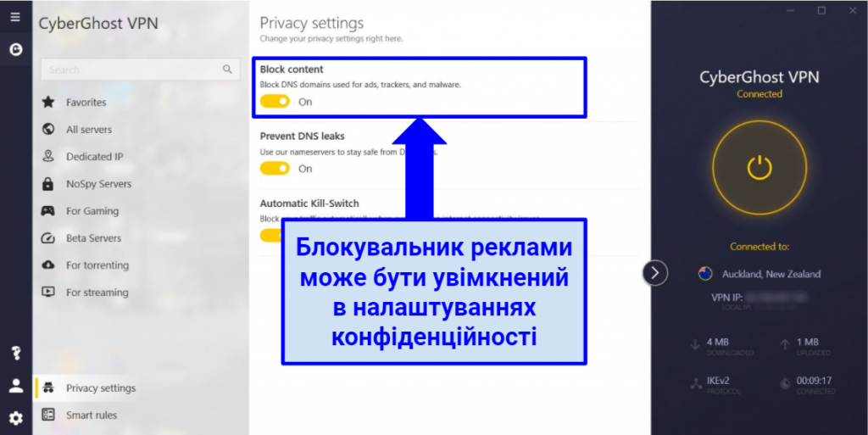Toggle Prevent DNS leaks switch
This screenshot has width=868, height=435.
click(275, 168)
